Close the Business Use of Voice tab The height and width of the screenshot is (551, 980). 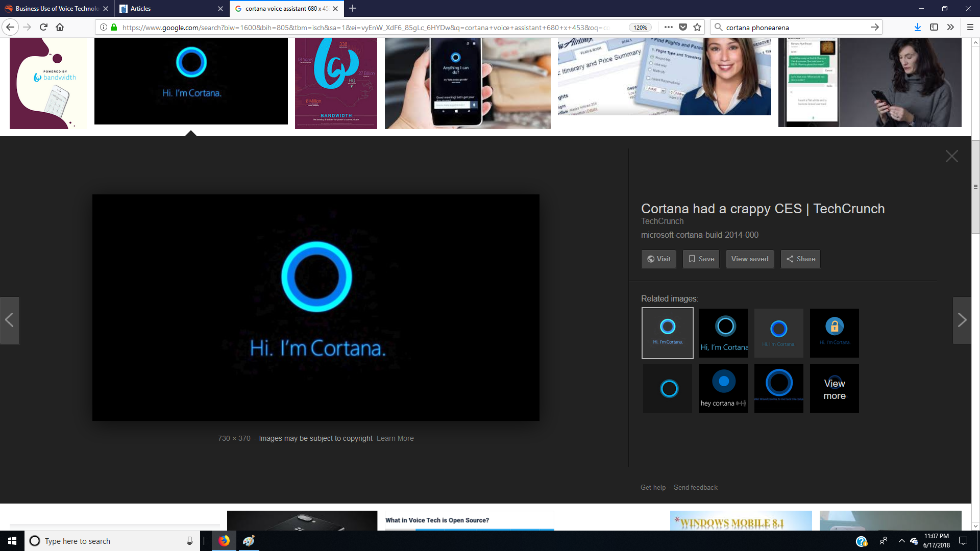pyautogui.click(x=106, y=9)
